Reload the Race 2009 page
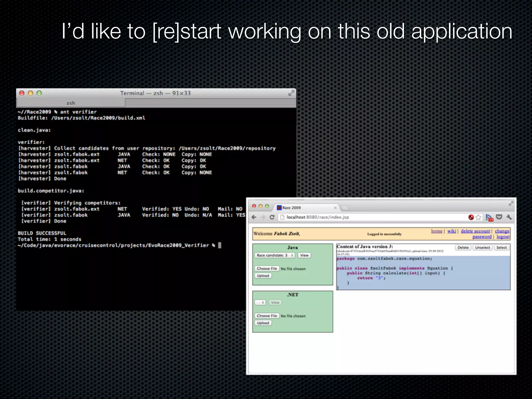The width and height of the screenshot is (532, 399). [272, 217]
